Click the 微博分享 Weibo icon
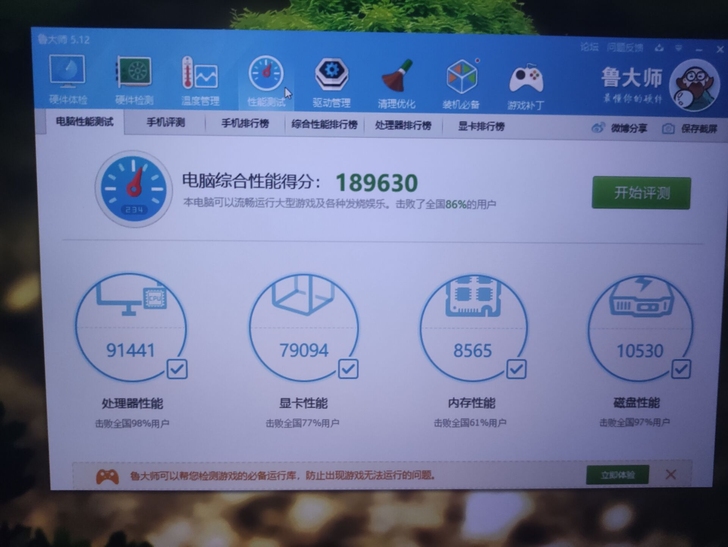728x547 pixels. tap(598, 128)
